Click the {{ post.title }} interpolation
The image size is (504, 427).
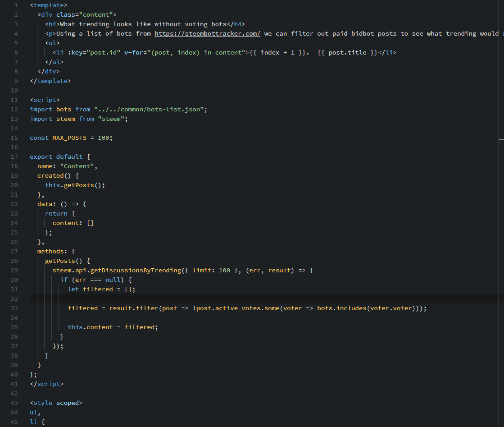347,52
